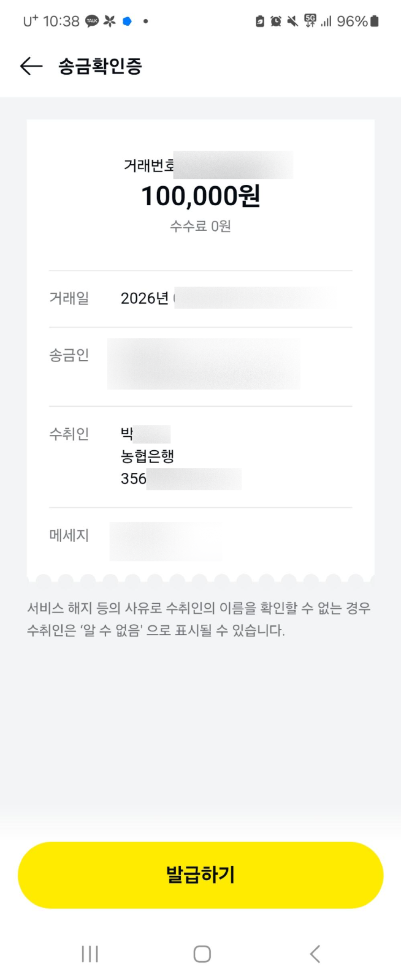Tap the pinwheel notification icon
Image resolution: width=401 pixels, height=980 pixels.
click(x=109, y=21)
